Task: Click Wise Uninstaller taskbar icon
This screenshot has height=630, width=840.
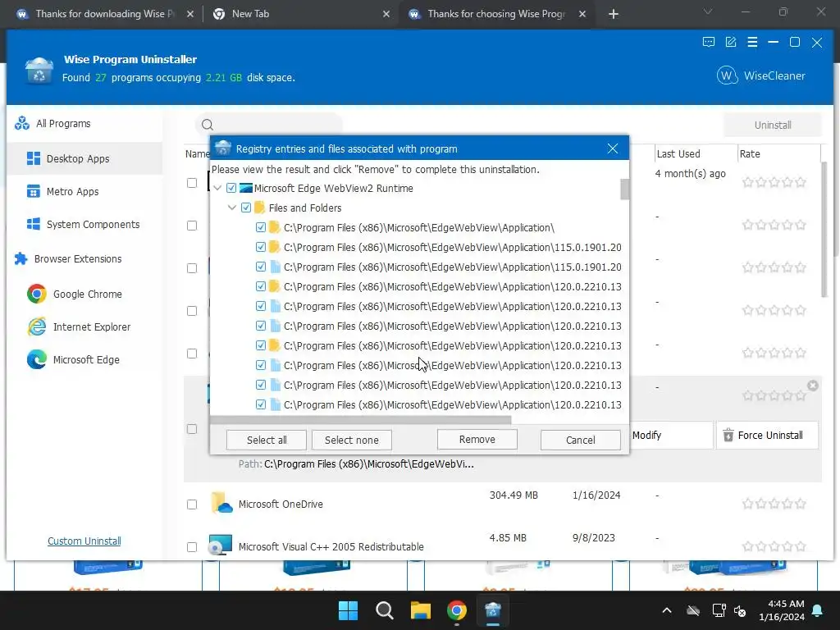Action: [x=492, y=610]
